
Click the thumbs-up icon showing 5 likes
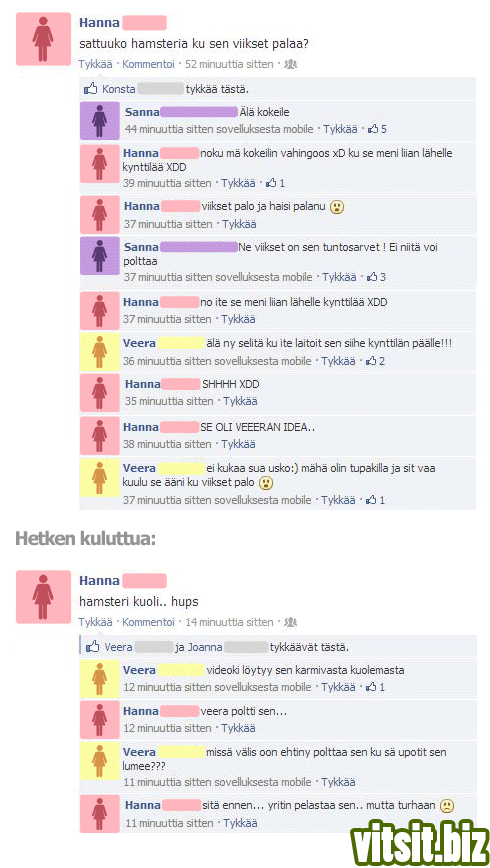[x=373, y=129]
